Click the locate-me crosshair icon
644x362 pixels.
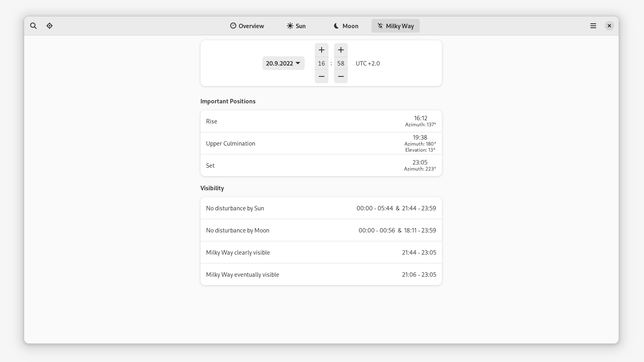[x=50, y=26]
